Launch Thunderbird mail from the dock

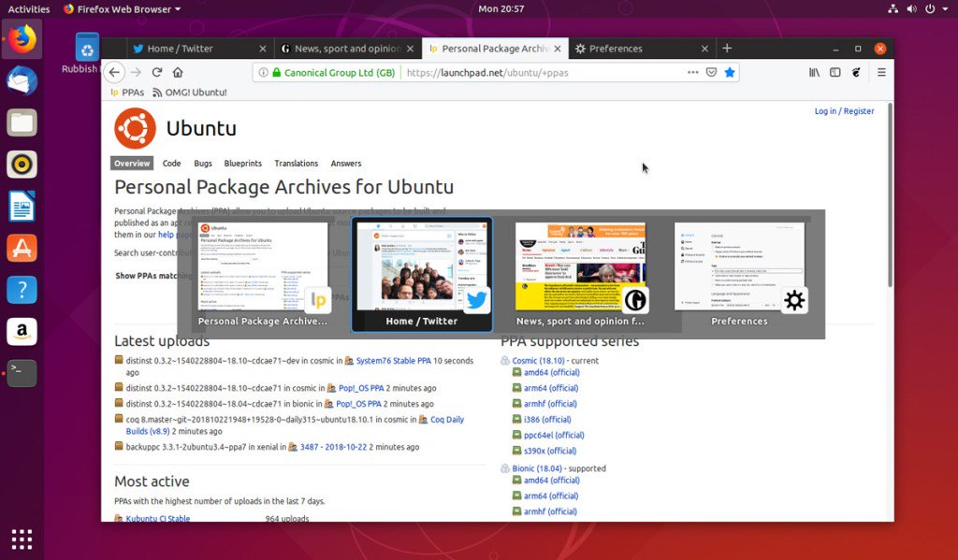tap(22, 81)
